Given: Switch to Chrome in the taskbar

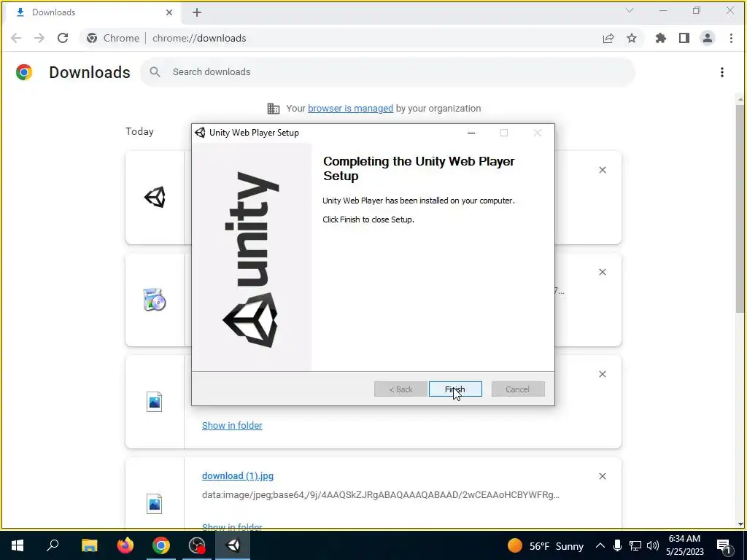Looking at the screenshot, I should (161, 545).
